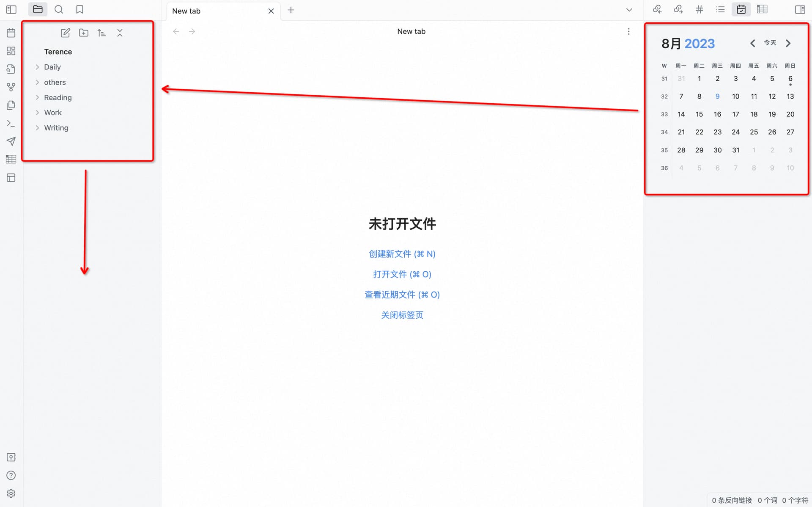Toggle the right sidebar
812x507 pixels.
800,9
